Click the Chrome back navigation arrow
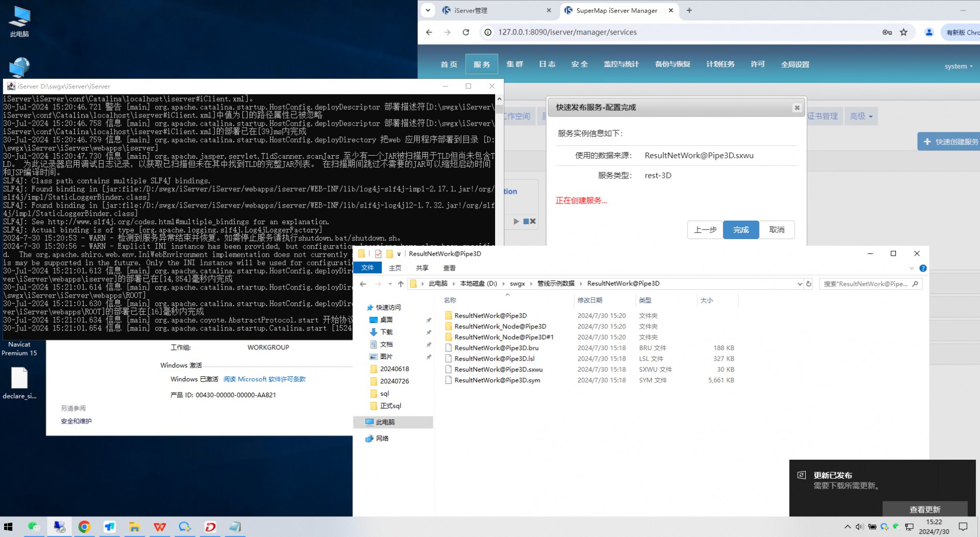 pyautogui.click(x=429, y=32)
